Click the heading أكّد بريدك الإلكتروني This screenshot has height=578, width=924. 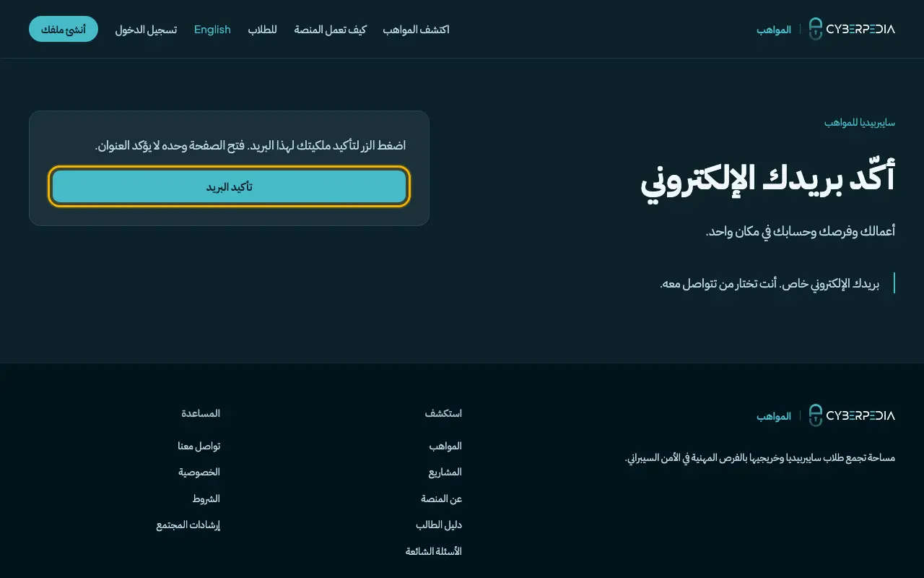[768, 179]
